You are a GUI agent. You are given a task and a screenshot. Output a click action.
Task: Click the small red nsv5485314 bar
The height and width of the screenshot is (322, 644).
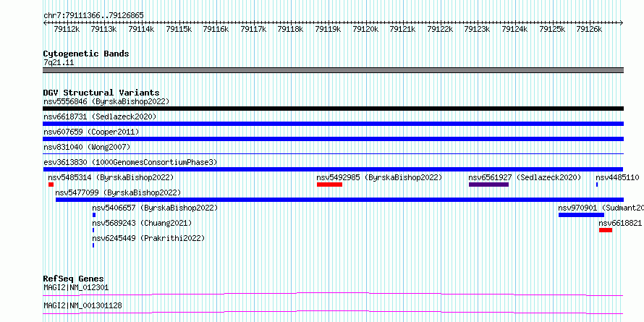tap(51, 185)
